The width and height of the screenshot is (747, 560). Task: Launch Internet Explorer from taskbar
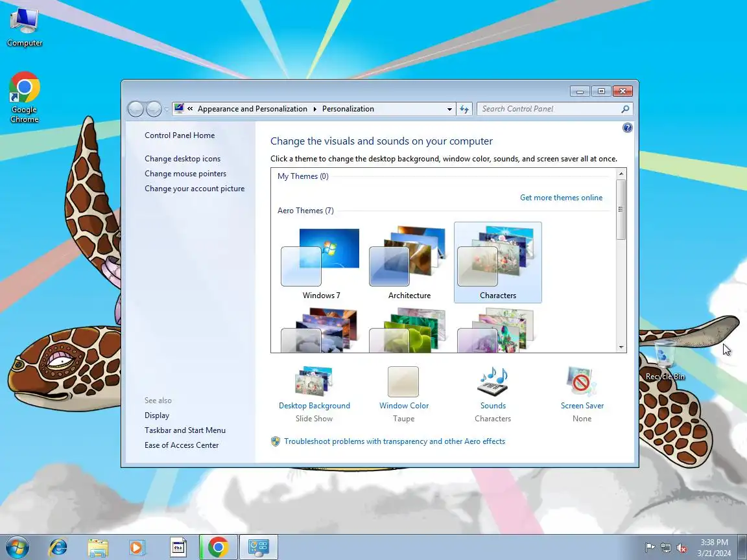coord(58,547)
